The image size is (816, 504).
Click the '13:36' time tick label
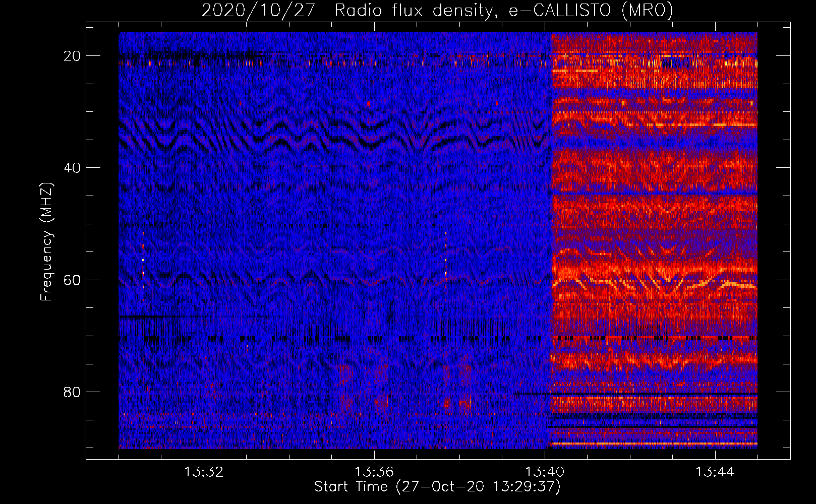pyautogui.click(x=374, y=472)
